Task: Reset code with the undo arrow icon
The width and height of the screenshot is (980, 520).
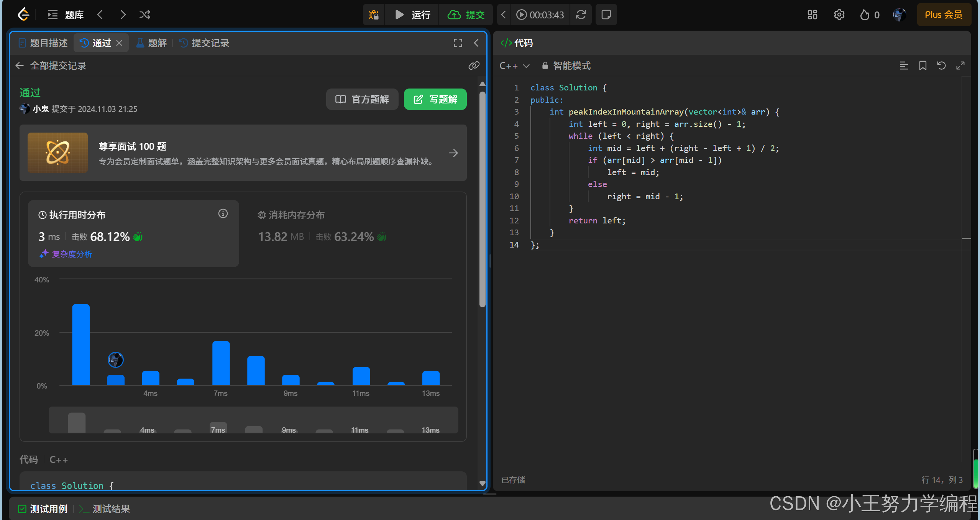Action: click(x=941, y=66)
